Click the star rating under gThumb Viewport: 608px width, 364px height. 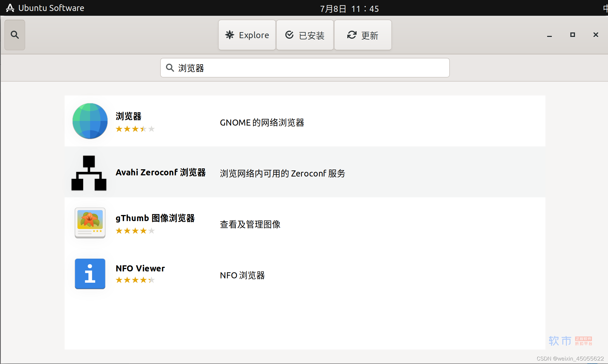point(135,231)
